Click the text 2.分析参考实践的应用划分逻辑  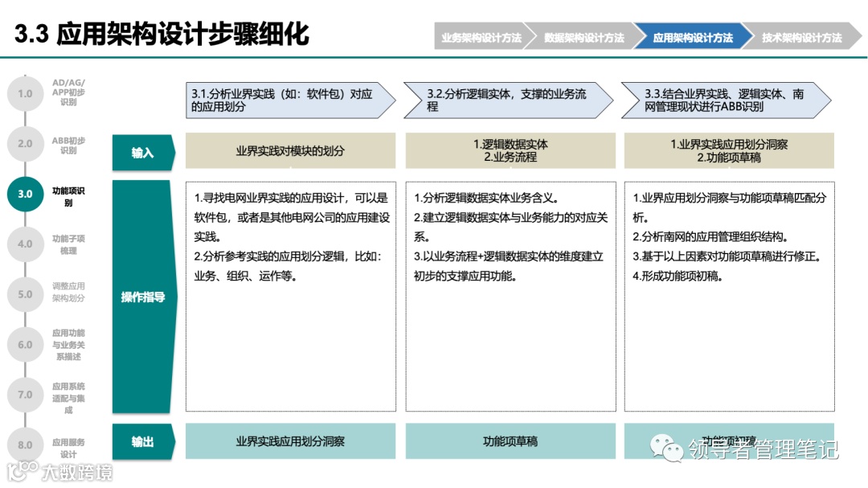tap(271, 256)
